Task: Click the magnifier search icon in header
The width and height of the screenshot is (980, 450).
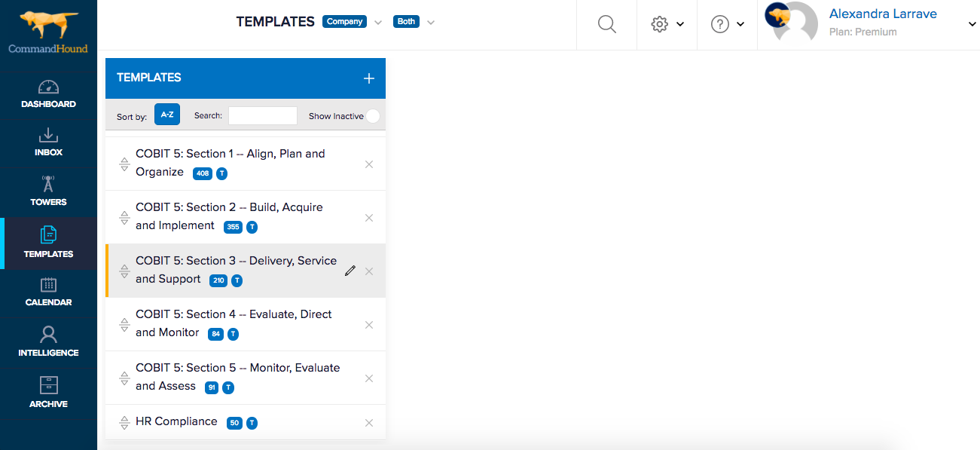Action: (606, 24)
